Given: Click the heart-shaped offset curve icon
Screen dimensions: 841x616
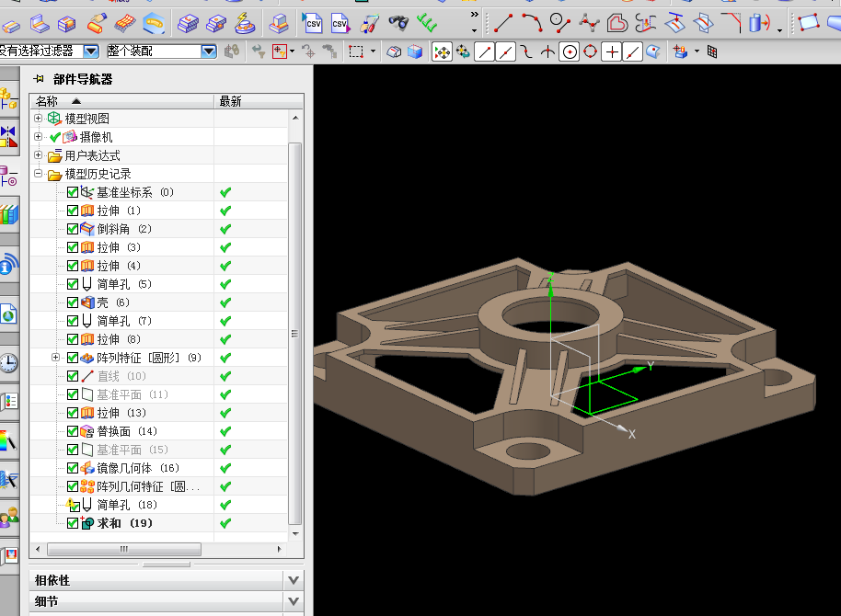Looking at the screenshot, I should point(618,21).
